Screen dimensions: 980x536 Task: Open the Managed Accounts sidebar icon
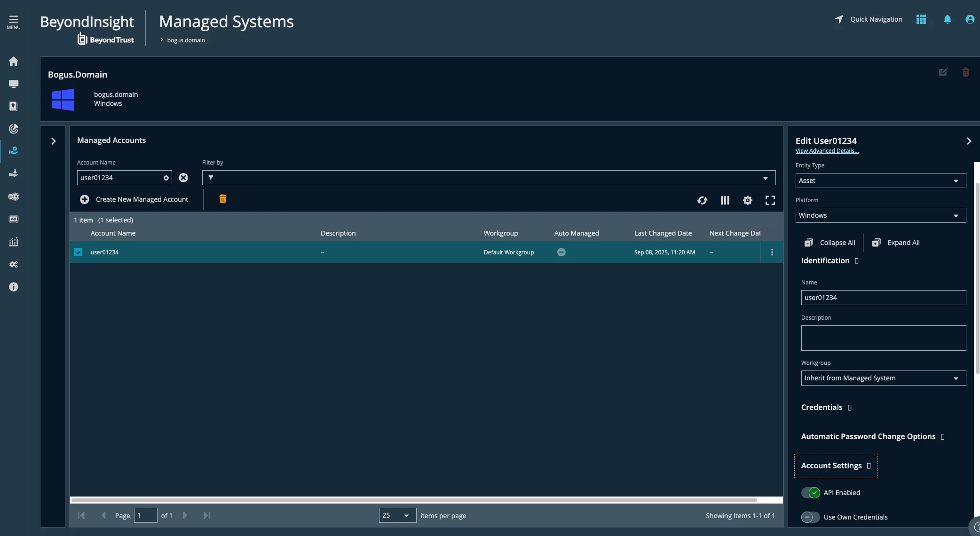click(x=14, y=173)
